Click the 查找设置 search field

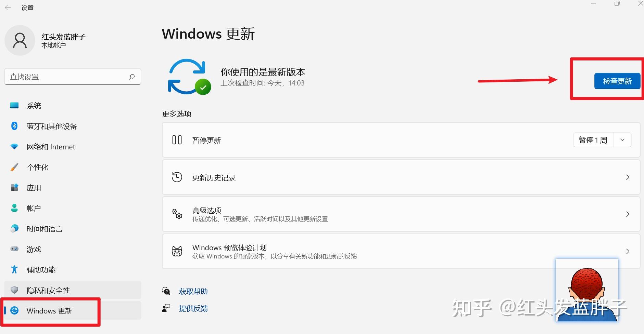click(x=73, y=77)
